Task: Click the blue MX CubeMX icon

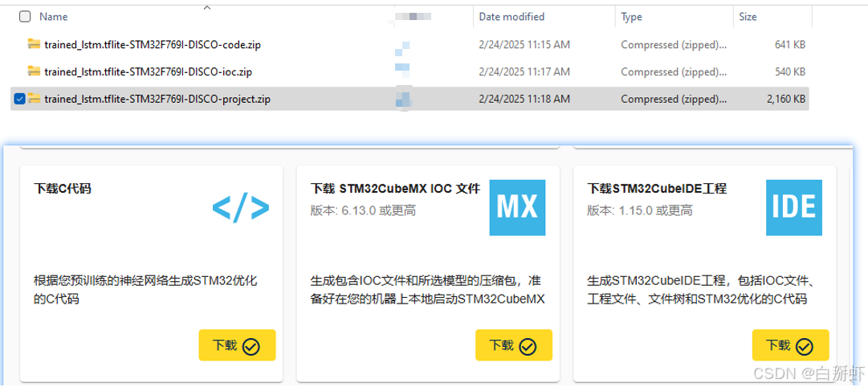Action: 517,208
